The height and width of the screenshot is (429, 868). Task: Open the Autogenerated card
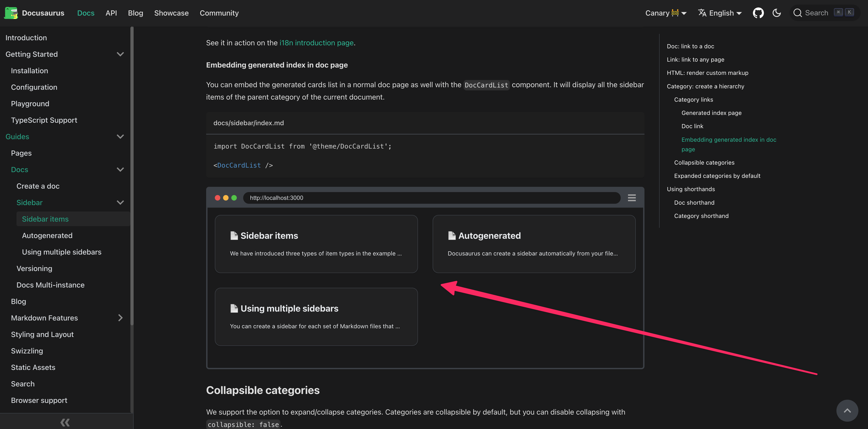[x=534, y=244]
